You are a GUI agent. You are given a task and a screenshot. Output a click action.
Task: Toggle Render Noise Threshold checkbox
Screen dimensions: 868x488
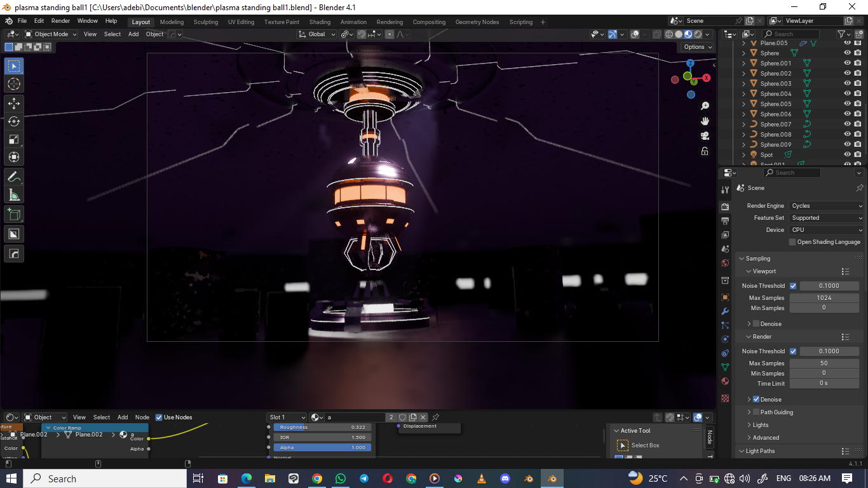[x=793, y=351]
